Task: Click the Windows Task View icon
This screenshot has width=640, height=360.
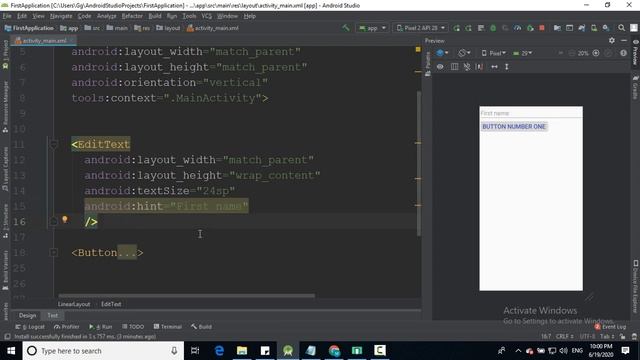Action: 195,351
